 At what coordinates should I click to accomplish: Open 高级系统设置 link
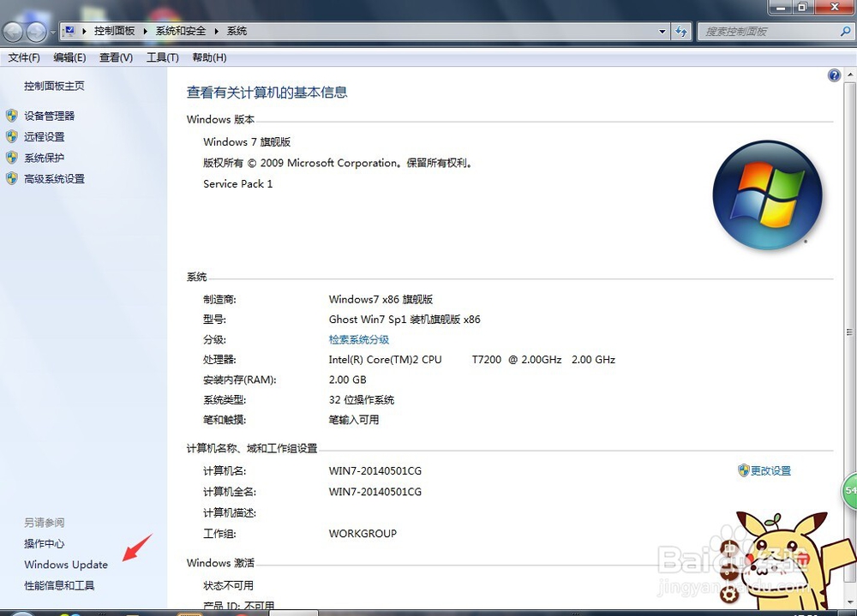point(54,179)
